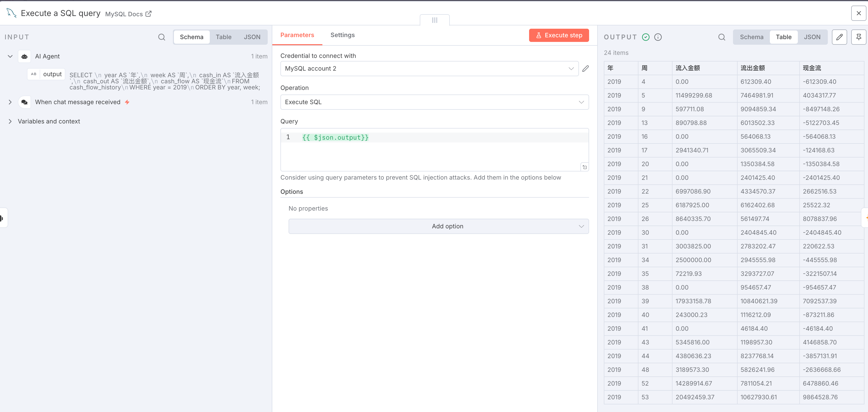
Task: Edit the MySQL credential with pencil icon
Action: pyautogui.click(x=585, y=69)
